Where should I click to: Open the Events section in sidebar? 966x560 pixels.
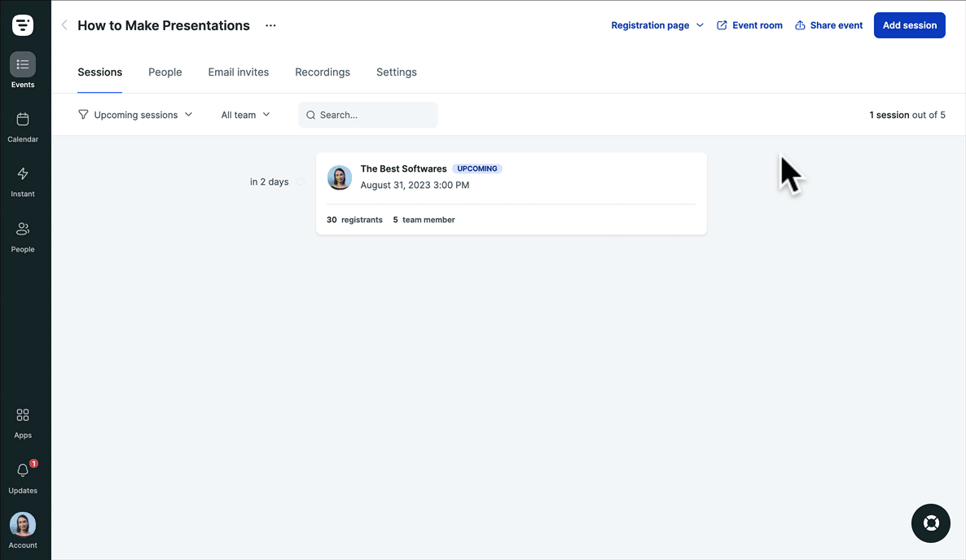[23, 70]
